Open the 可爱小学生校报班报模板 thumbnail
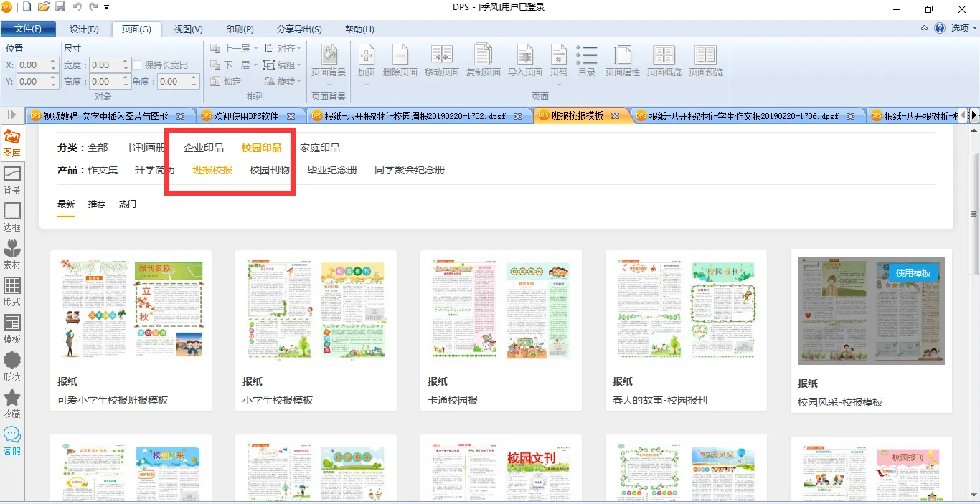Screen dimensions: 980x504 [131, 309]
